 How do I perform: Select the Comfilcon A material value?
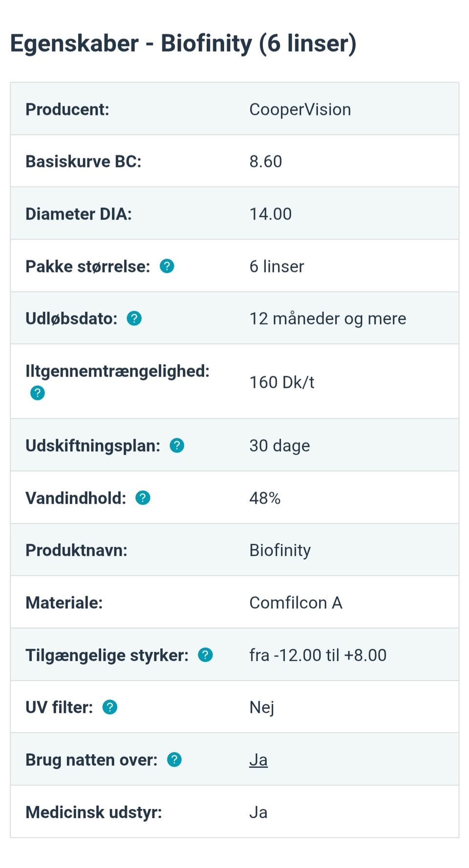tap(296, 603)
